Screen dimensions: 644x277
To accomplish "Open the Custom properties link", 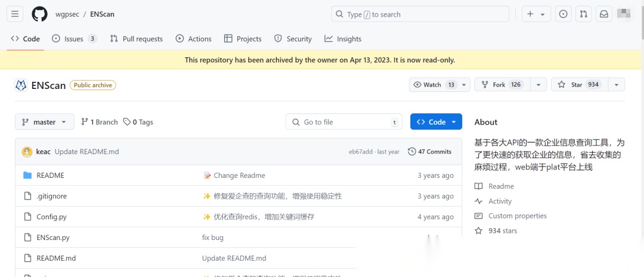I will point(518,216).
